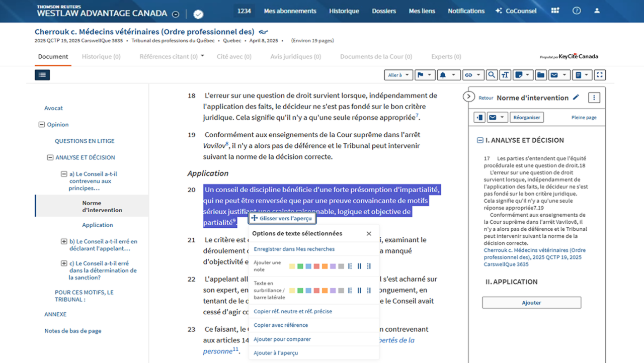The image size is (644, 363).
Task: Open the search-in-document magnifier tool
Action: point(492,75)
